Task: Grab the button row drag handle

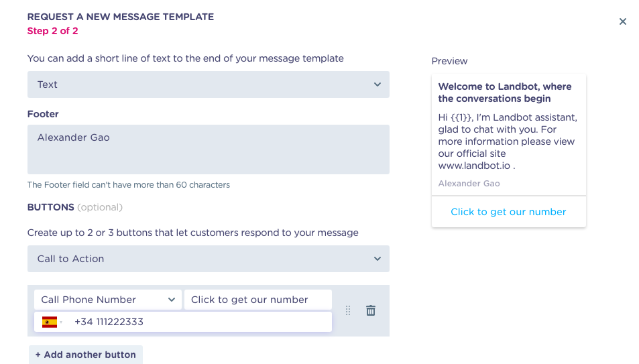Action: tap(347, 310)
